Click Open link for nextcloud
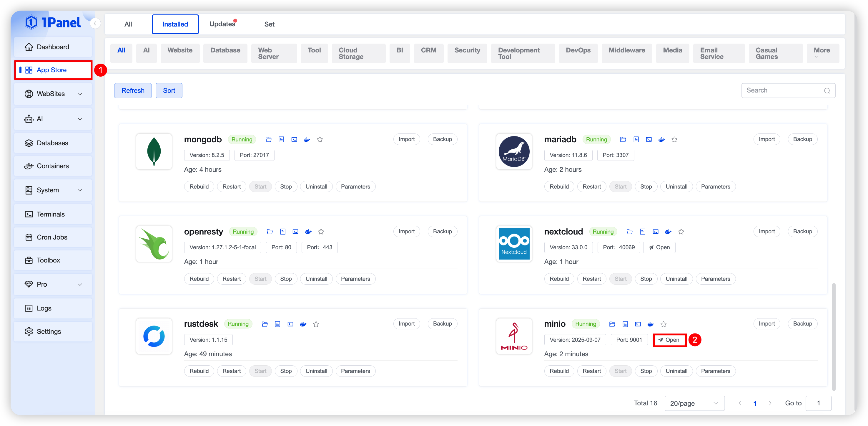 (659, 247)
